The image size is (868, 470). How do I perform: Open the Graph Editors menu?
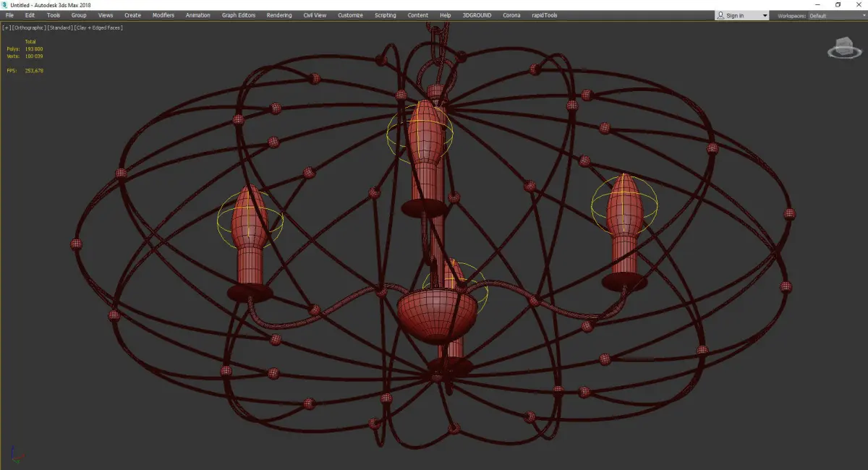pos(239,15)
